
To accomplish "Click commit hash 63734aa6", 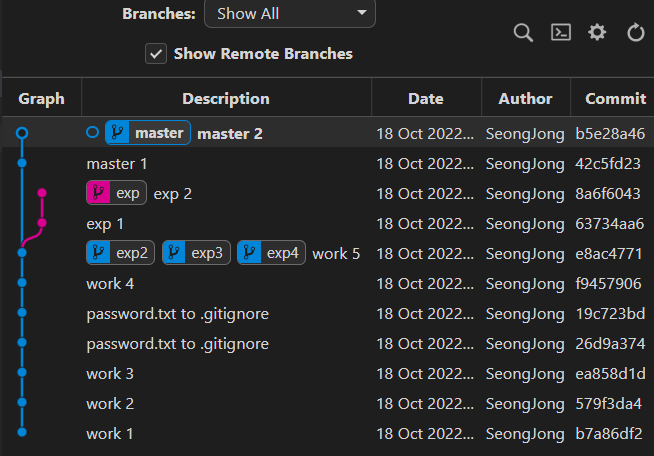I will [609, 224].
